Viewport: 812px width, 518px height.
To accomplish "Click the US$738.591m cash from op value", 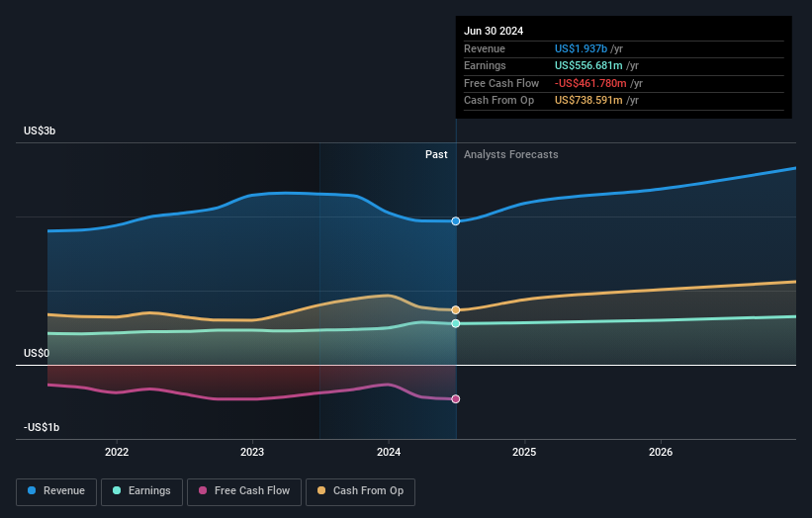I will (588, 101).
